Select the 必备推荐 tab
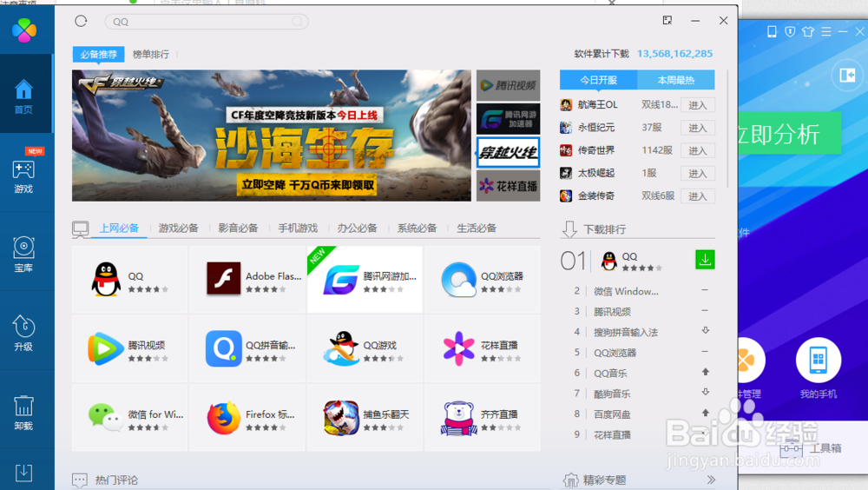This screenshot has width=868, height=490. click(99, 55)
